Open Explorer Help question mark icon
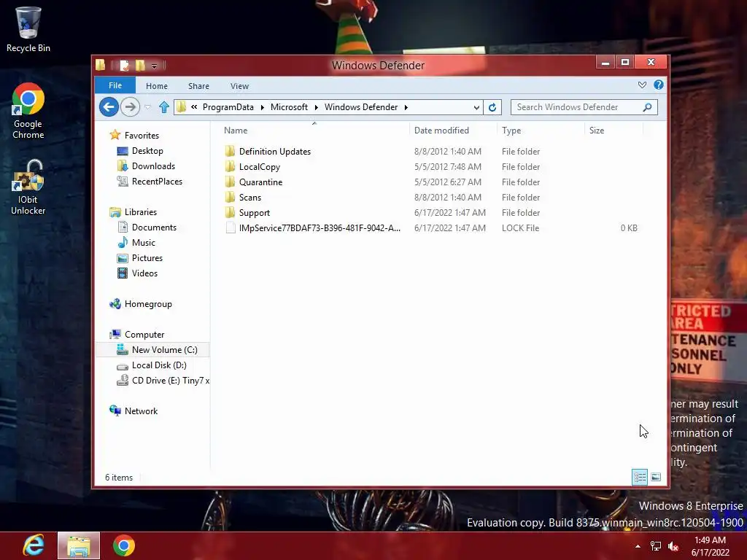This screenshot has height=560, width=747. point(659,85)
